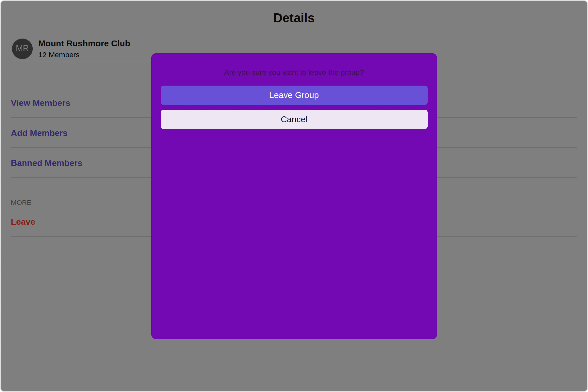This screenshot has width=588, height=392.
Task: Click empty purple area below Cancel
Action: [294, 225]
